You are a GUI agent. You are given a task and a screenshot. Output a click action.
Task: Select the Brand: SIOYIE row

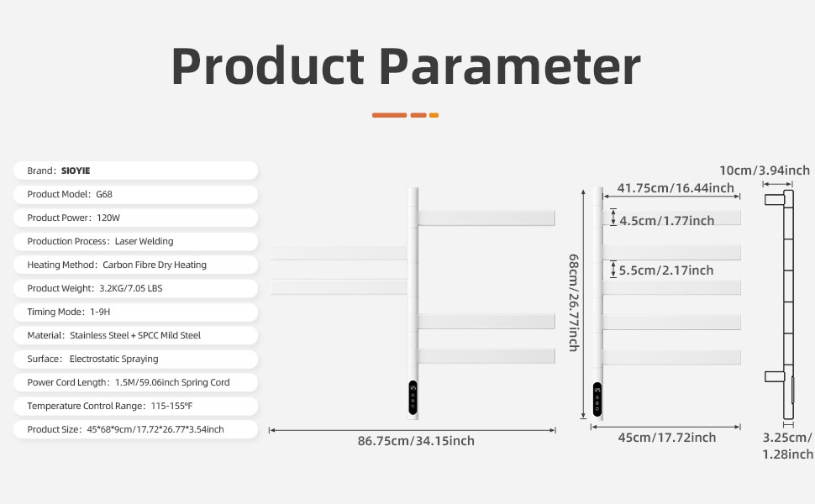134,171
